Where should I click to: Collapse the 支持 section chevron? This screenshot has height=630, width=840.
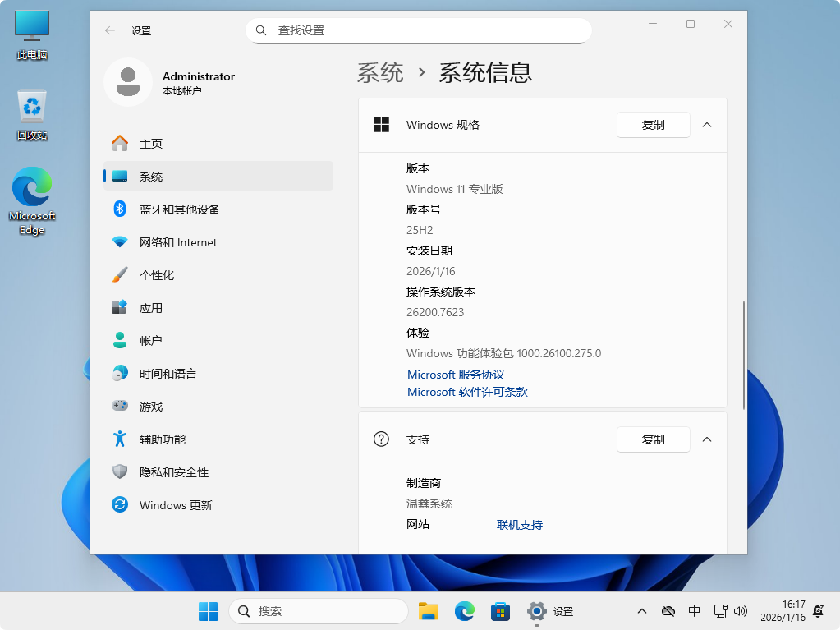pos(707,439)
